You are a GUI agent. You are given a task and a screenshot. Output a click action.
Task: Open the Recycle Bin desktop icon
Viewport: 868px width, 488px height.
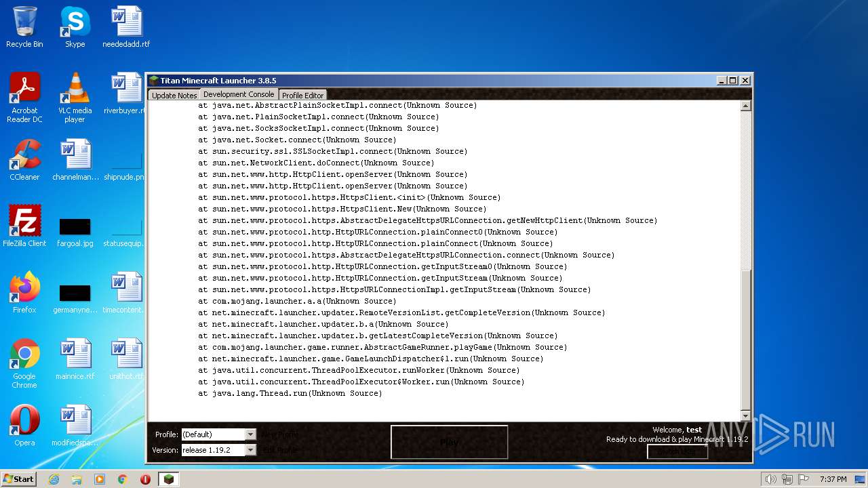(24, 27)
